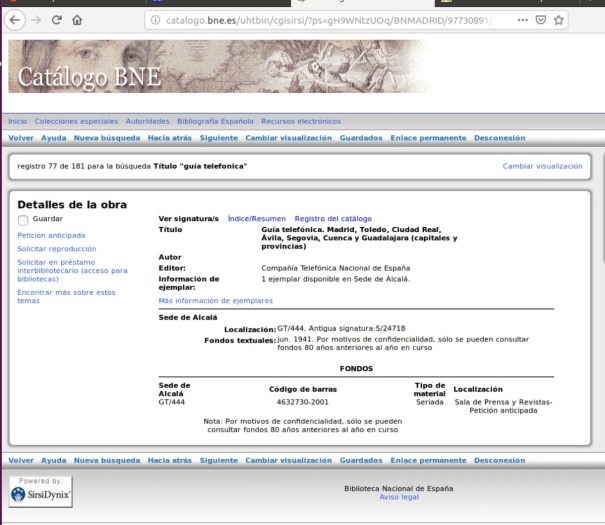Click the browser forward arrow button
The image size is (605, 525).
click(33, 20)
